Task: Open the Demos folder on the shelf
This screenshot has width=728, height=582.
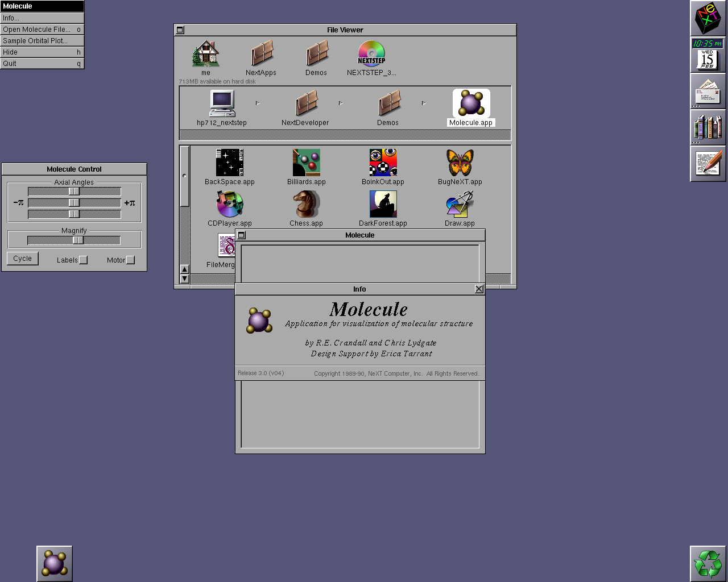Action: 316,54
